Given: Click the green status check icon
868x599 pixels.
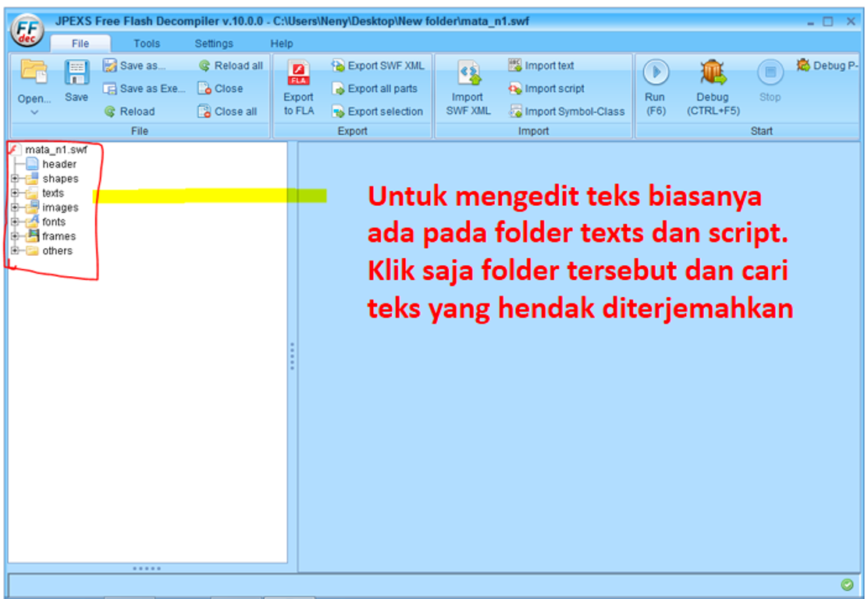Looking at the screenshot, I should pyautogui.click(x=847, y=585).
